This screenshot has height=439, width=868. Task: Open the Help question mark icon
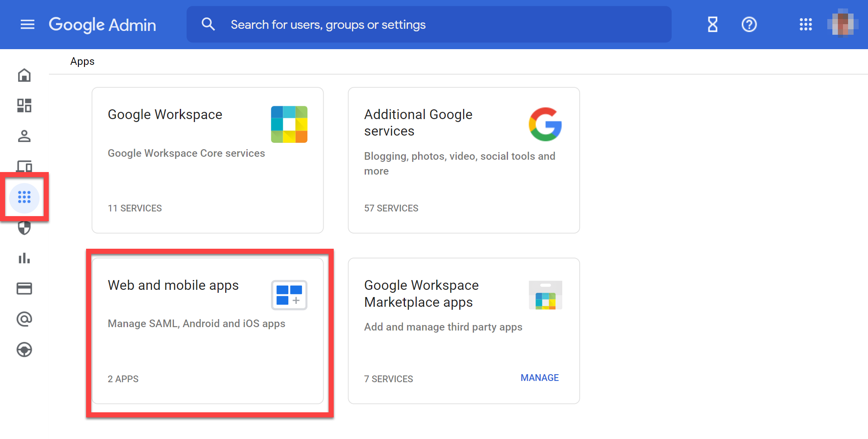pyautogui.click(x=749, y=25)
